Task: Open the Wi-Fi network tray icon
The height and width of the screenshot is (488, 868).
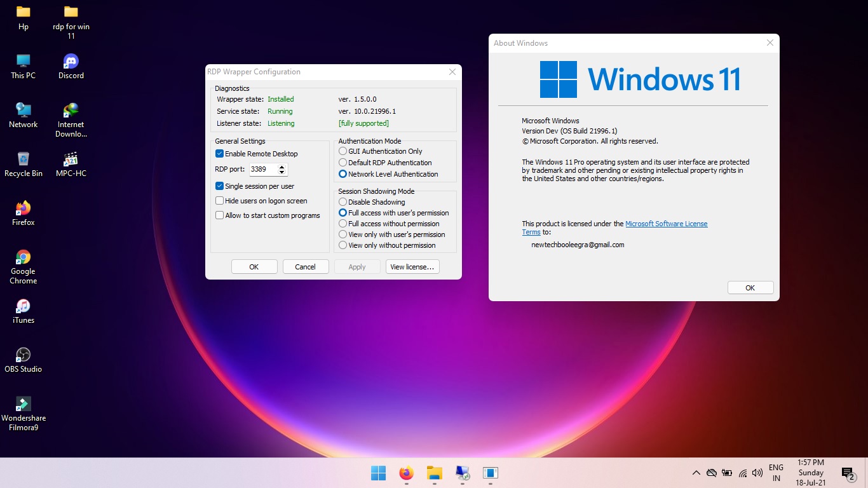Action: [742, 473]
